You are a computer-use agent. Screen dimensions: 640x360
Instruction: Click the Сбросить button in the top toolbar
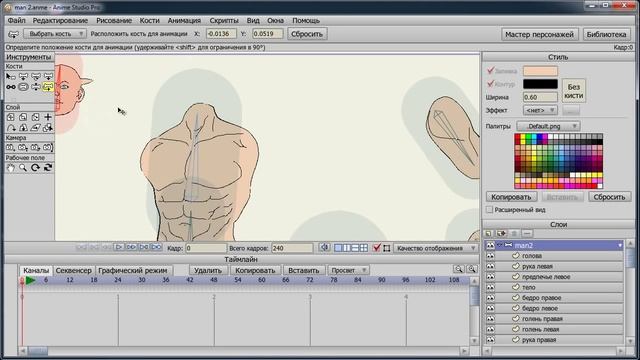pyautogui.click(x=307, y=34)
